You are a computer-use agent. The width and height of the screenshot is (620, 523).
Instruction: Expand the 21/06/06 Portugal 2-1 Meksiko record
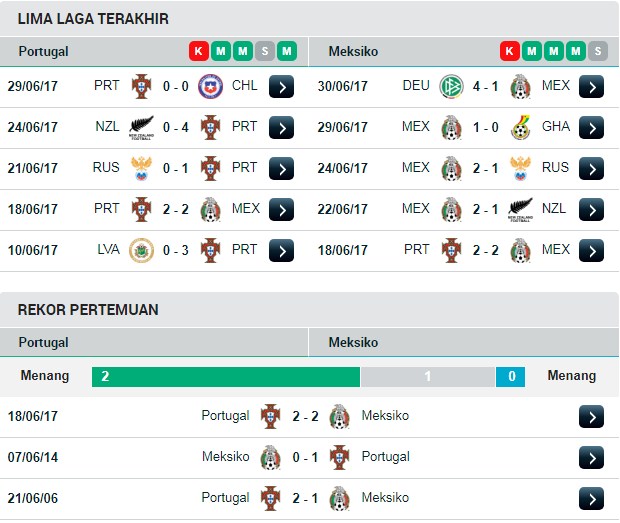click(591, 499)
